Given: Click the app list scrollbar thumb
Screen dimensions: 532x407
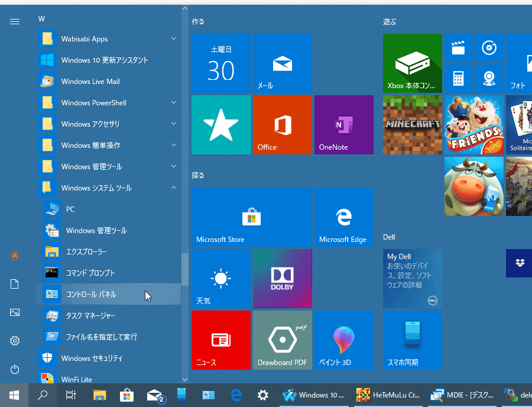Looking at the screenshot, I should pos(185,269).
